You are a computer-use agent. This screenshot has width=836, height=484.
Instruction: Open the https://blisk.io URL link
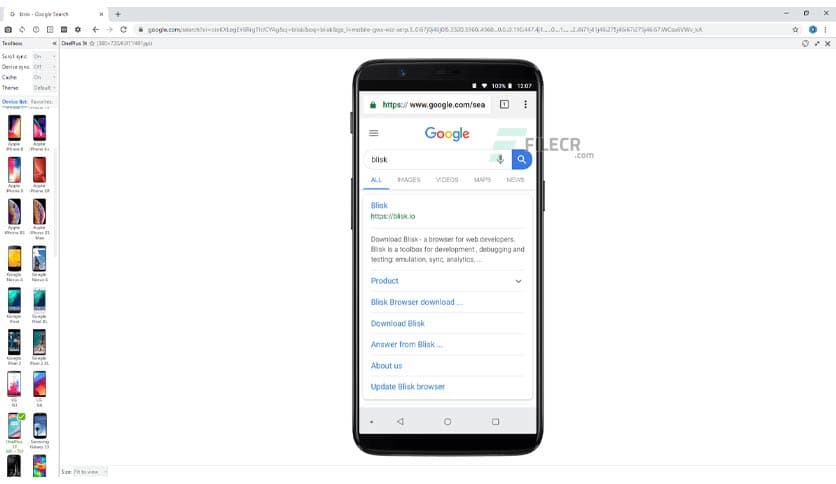[x=393, y=216]
